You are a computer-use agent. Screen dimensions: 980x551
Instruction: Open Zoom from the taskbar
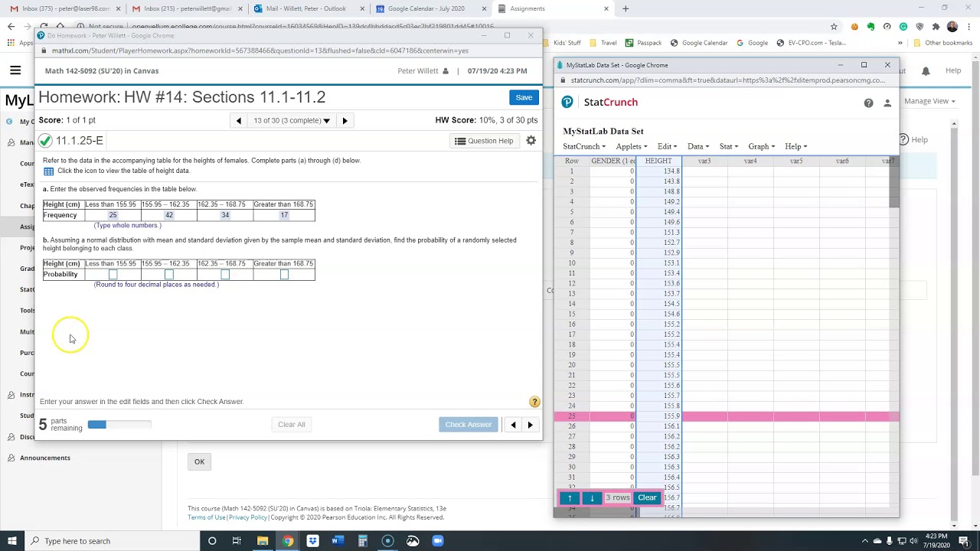(438, 541)
